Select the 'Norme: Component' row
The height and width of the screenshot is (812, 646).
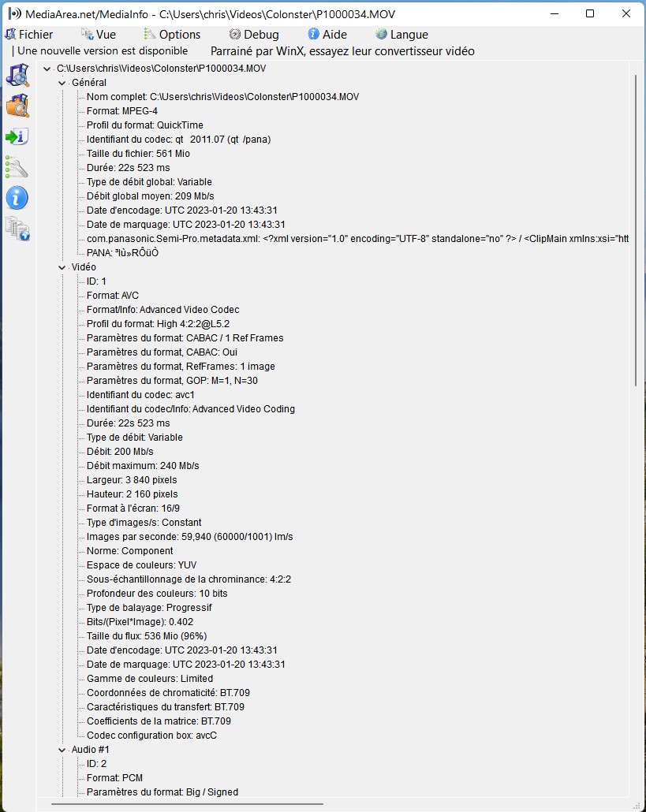130,551
